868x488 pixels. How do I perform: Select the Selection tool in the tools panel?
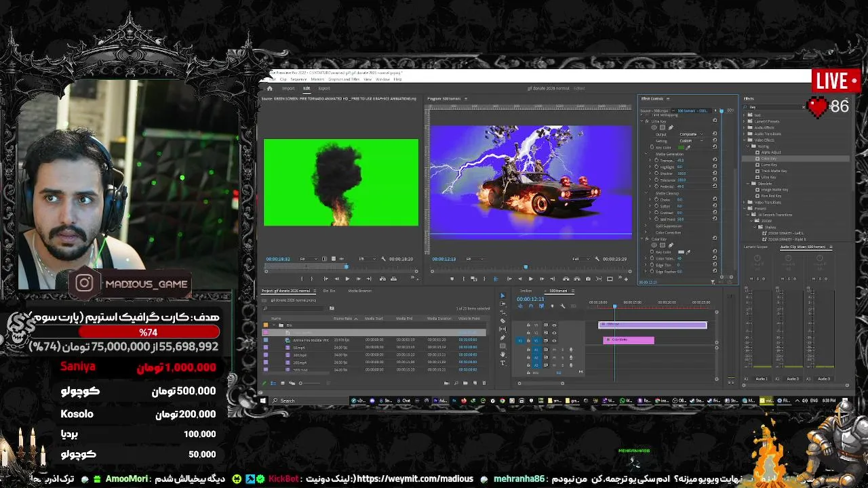pyautogui.click(x=502, y=296)
